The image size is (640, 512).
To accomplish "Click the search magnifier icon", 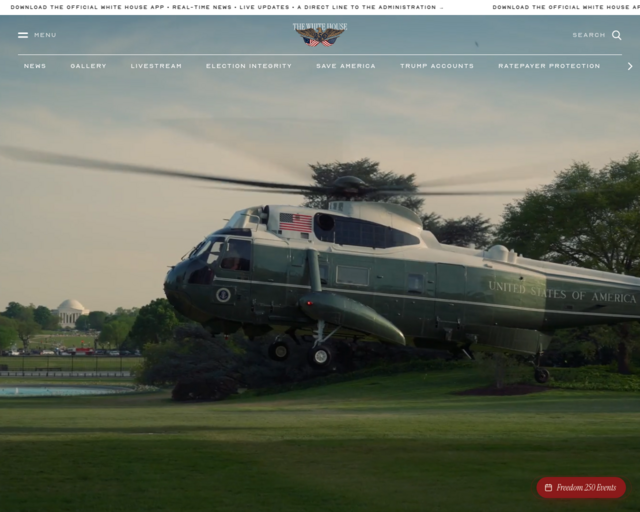I will [x=617, y=35].
